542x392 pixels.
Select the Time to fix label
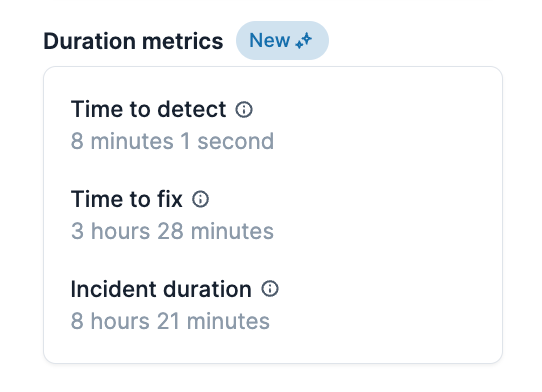click(127, 199)
